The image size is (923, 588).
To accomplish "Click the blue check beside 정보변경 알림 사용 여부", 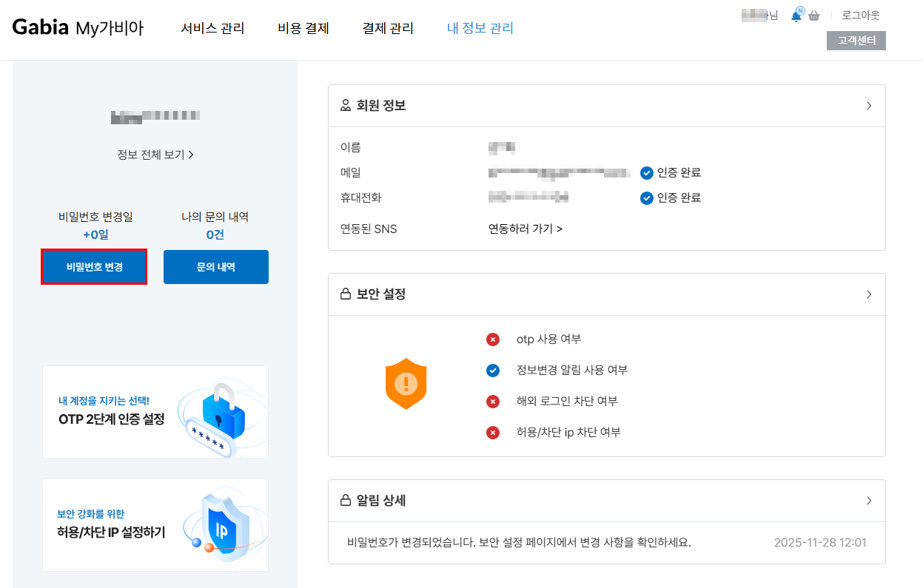I will [492, 371].
